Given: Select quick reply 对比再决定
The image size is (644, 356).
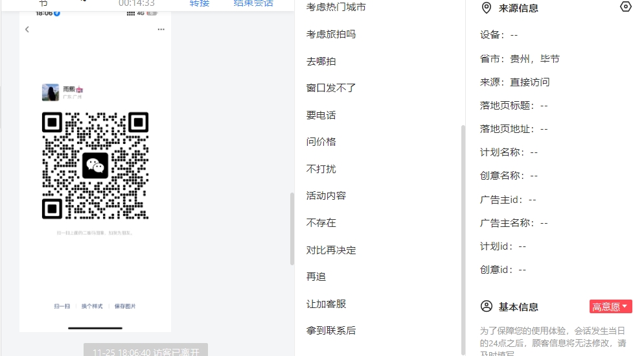Looking at the screenshot, I should (x=331, y=250).
